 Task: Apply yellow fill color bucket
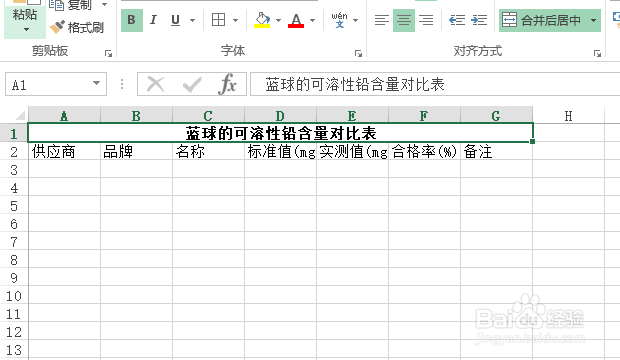pos(262,20)
